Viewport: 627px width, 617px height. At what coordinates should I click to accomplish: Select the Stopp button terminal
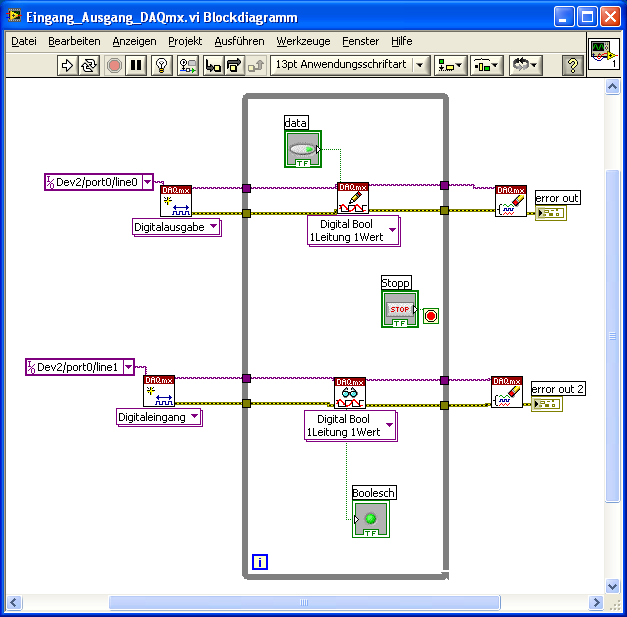(400, 309)
